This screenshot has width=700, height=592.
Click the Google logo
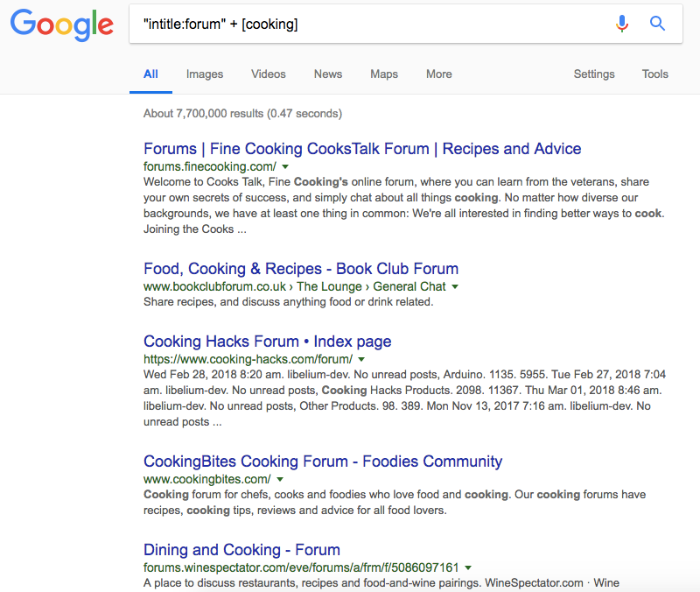point(61,25)
